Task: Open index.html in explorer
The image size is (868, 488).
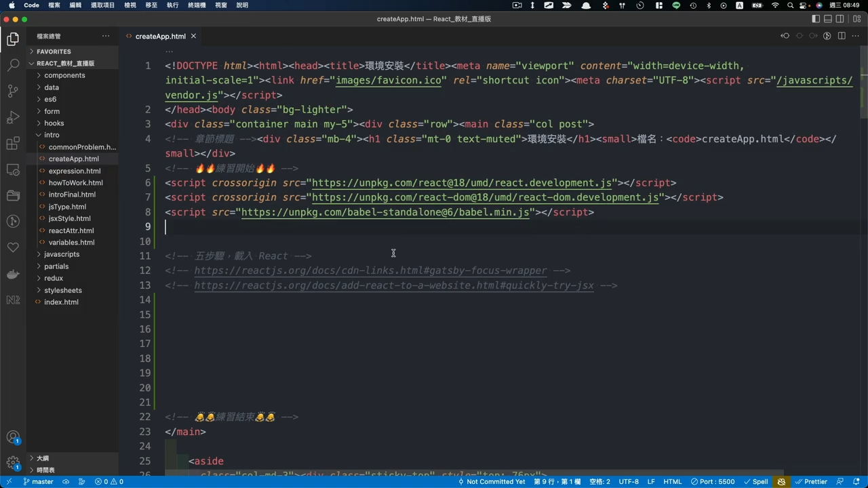Action: [61, 302]
